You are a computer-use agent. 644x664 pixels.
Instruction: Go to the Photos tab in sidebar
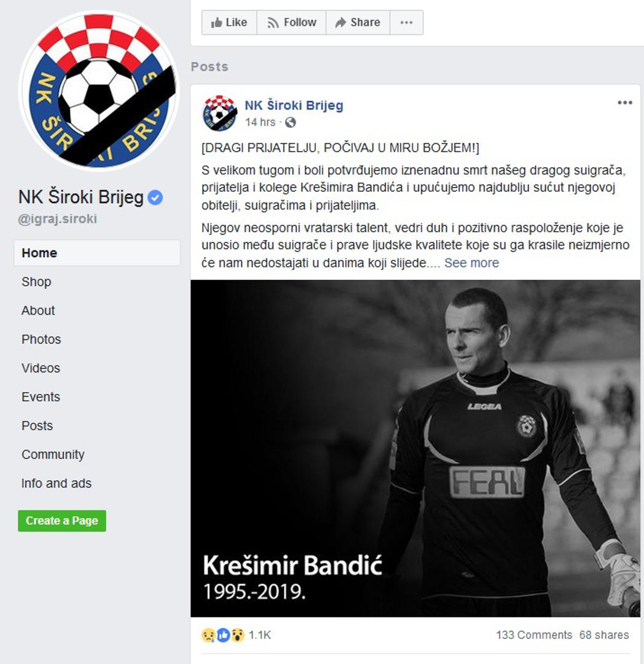click(41, 339)
